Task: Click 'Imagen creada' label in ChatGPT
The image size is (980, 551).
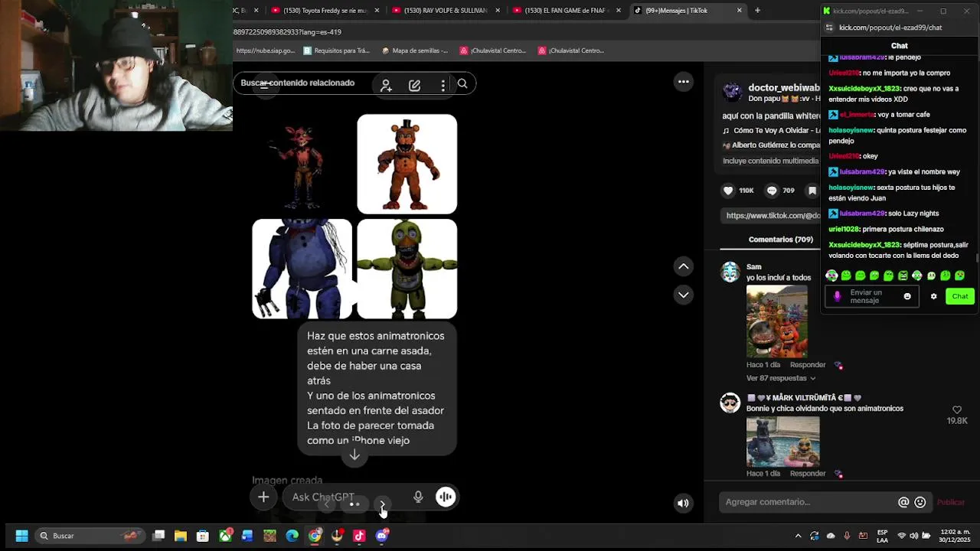Action: tap(287, 481)
